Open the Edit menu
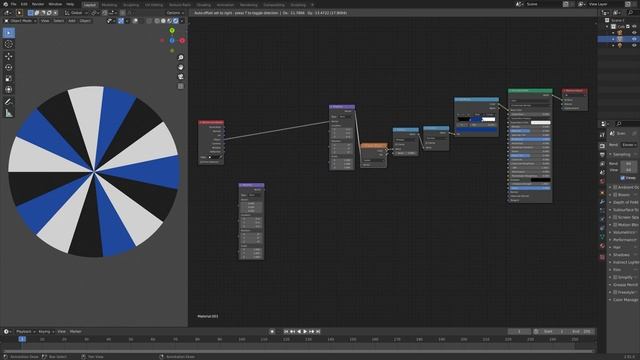This screenshot has width=640, height=360. [24, 4]
